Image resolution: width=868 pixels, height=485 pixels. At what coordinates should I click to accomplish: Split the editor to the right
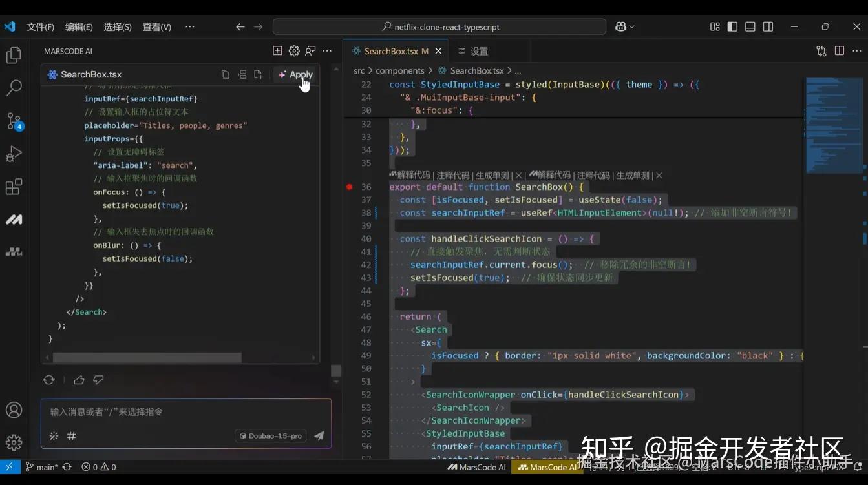coord(839,51)
